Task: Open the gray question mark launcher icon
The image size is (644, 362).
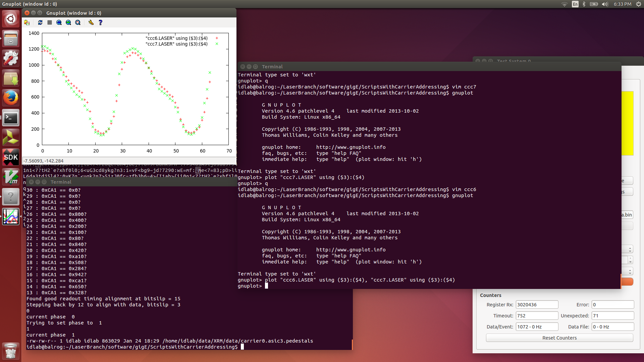Action: coord(11,197)
